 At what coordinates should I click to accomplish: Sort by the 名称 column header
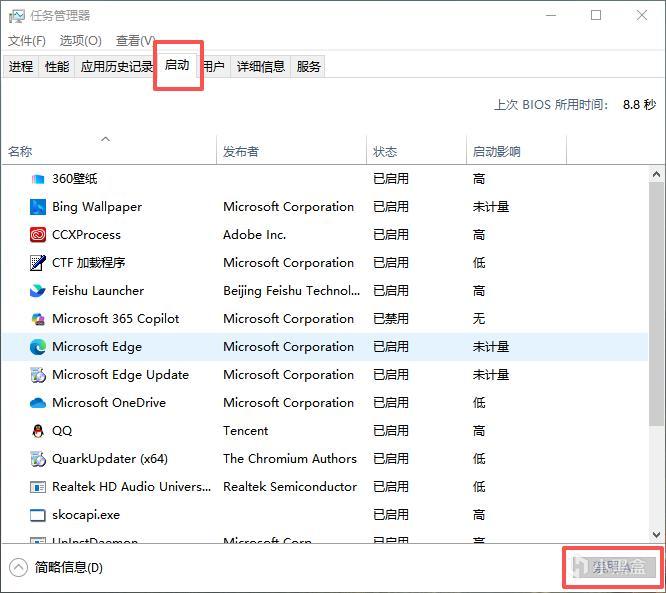tap(110, 151)
